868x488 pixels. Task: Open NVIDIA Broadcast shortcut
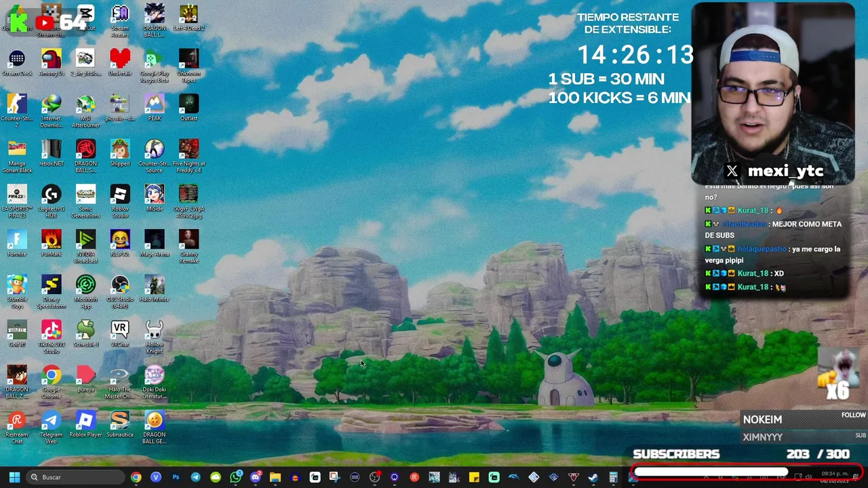(85, 247)
